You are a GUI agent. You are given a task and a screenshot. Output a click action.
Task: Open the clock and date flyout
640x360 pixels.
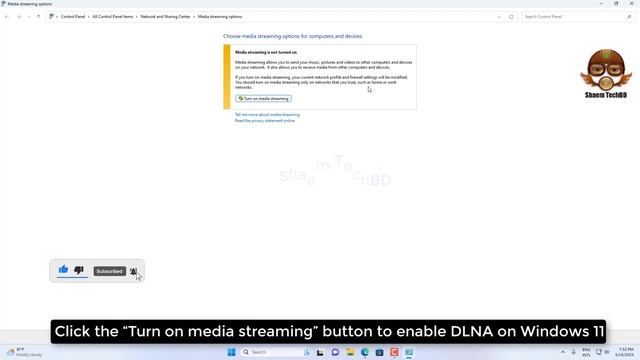click(625, 352)
